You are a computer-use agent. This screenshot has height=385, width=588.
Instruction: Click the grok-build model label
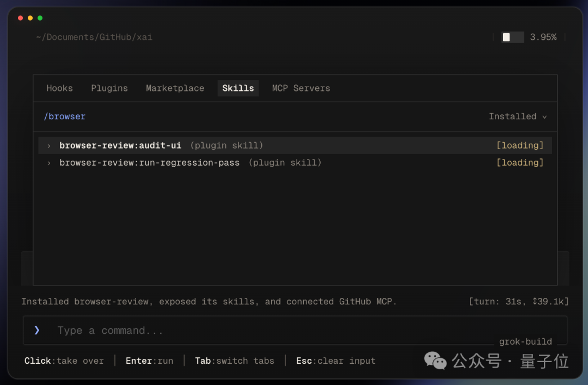click(525, 341)
